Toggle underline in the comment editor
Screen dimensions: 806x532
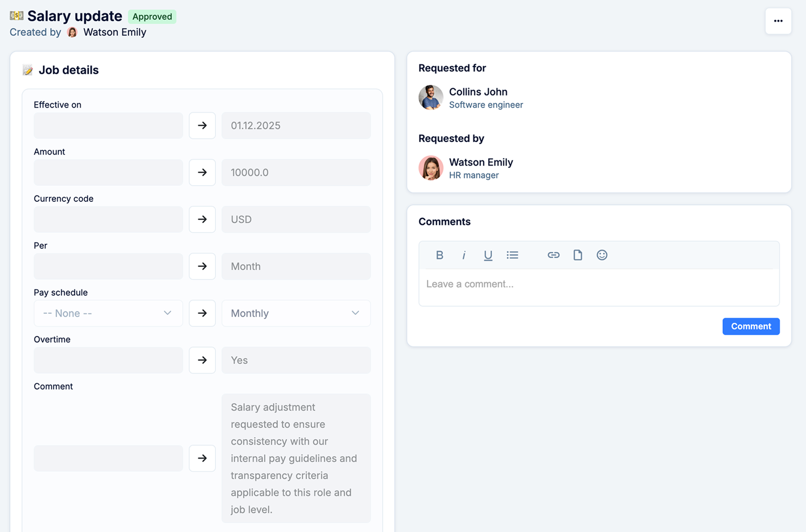(x=488, y=255)
